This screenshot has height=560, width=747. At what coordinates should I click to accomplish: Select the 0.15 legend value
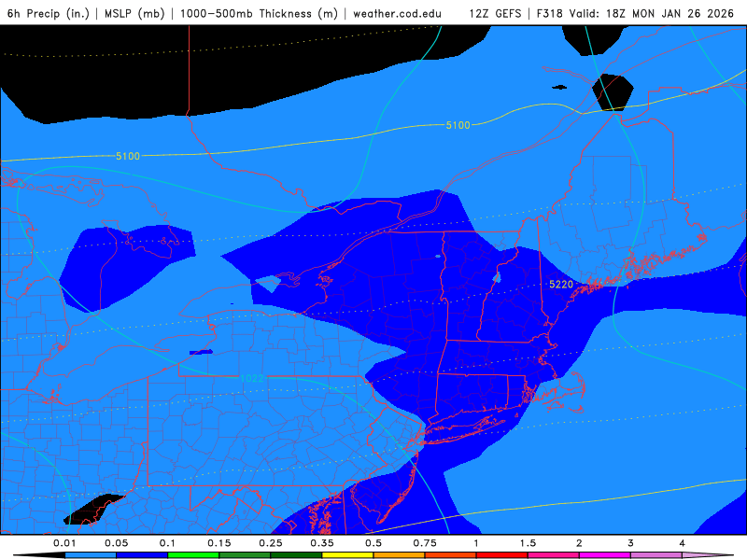coord(219,543)
